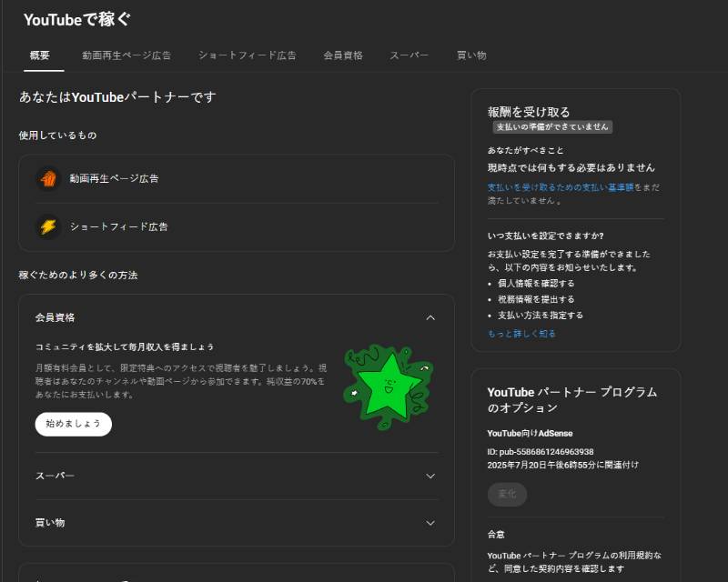Click the 報酬を受け取る card title
This screenshot has height=582, width=728.
[x=529, y=113]
